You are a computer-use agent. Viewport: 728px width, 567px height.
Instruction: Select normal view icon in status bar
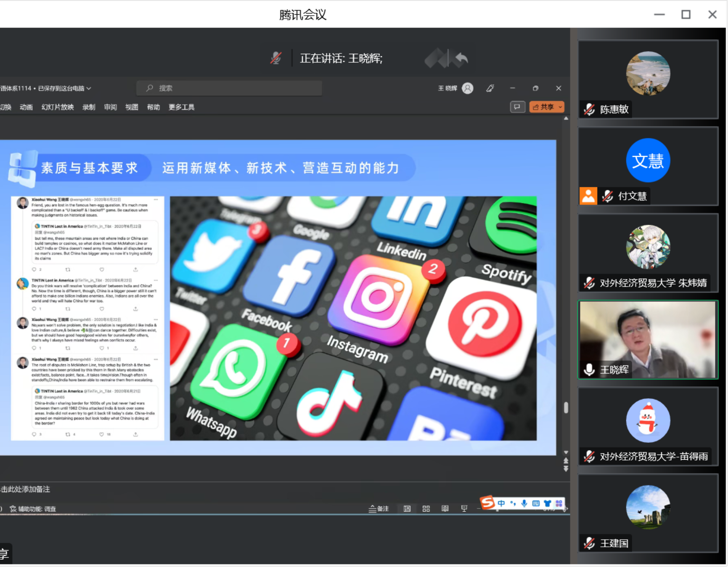407,509
